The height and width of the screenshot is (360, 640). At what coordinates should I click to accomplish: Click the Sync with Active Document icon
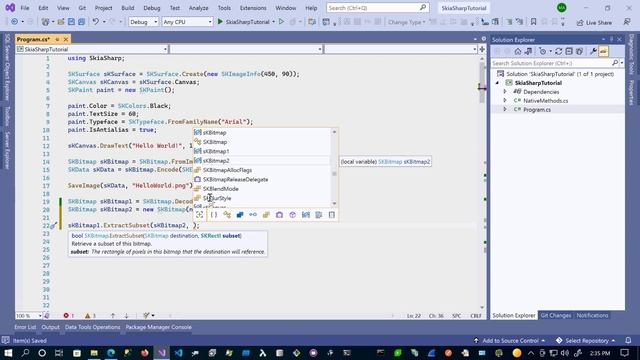click(528, 51)
